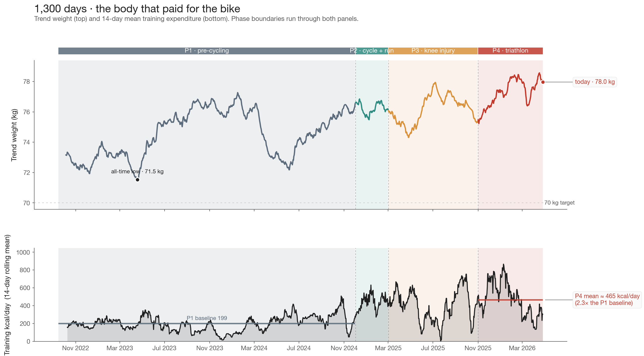Select the teal P2 cycle + run bar
This screenshot has height=356, width=644.
372,51
